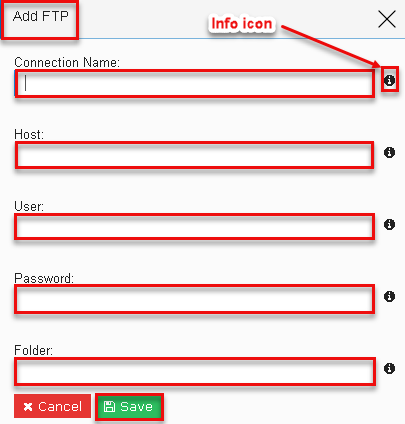Save the FTP connection
The width and height of the screenshot is (405, 424).
pyautogui.click(x=129, y=407)
